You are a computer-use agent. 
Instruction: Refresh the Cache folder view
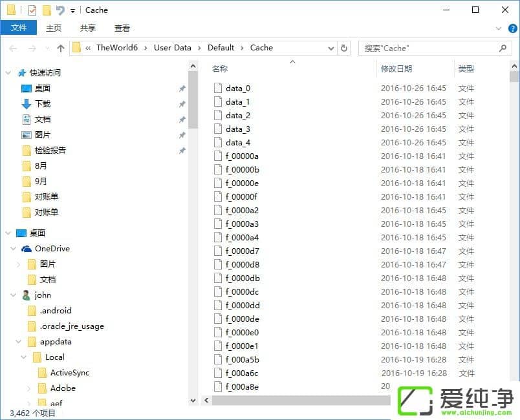pyautogui.click(x=343, y=48)
